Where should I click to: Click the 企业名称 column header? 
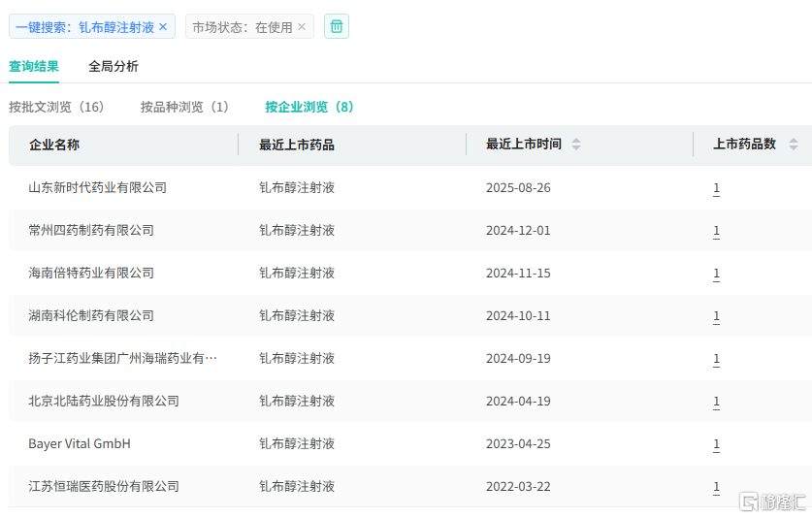point(54,145)
